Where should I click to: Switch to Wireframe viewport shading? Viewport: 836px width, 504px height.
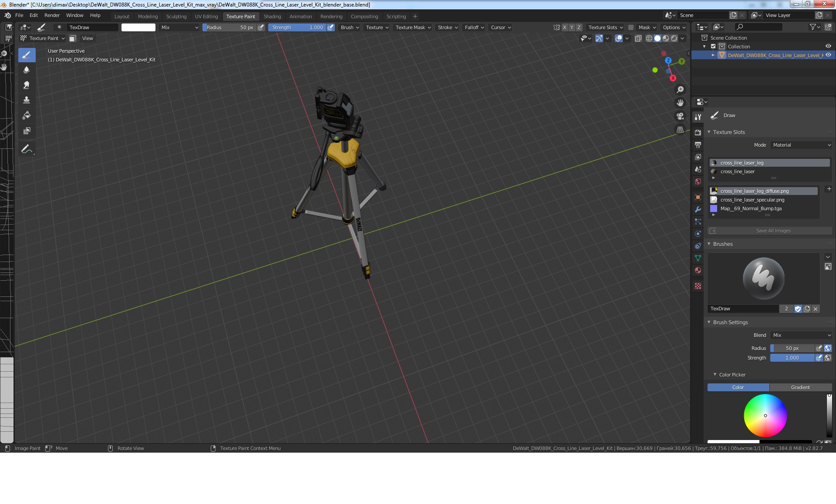click(x=649, y=38)
